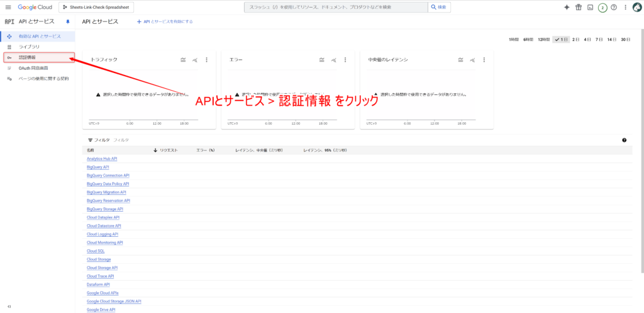Go to ライブラリ in the sidebar
644x313 pixels.
point(29,47)
